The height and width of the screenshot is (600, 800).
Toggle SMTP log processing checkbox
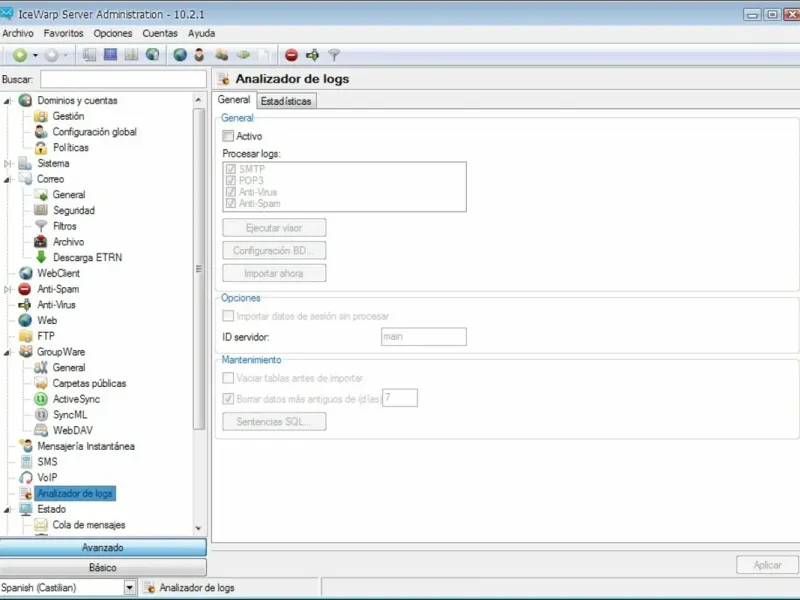click(231, 169)
